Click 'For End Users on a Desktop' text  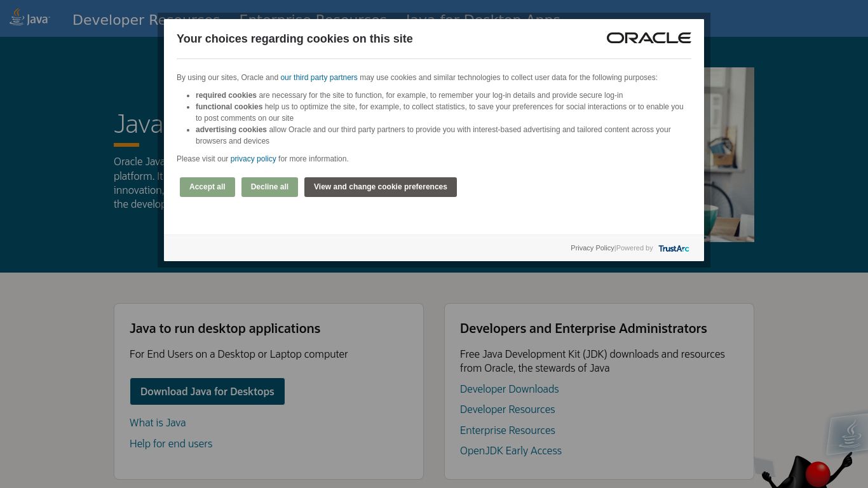[x=238, y=354]
